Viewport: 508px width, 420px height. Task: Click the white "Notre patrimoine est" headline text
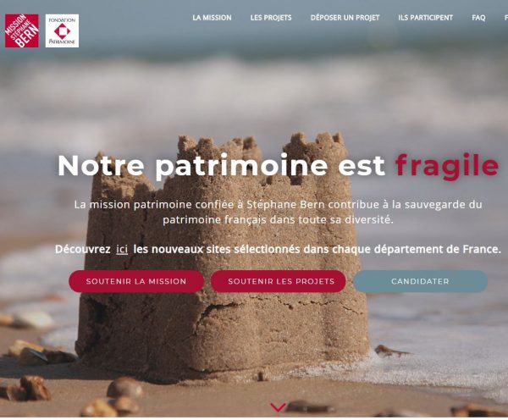(x=222, y=166)
